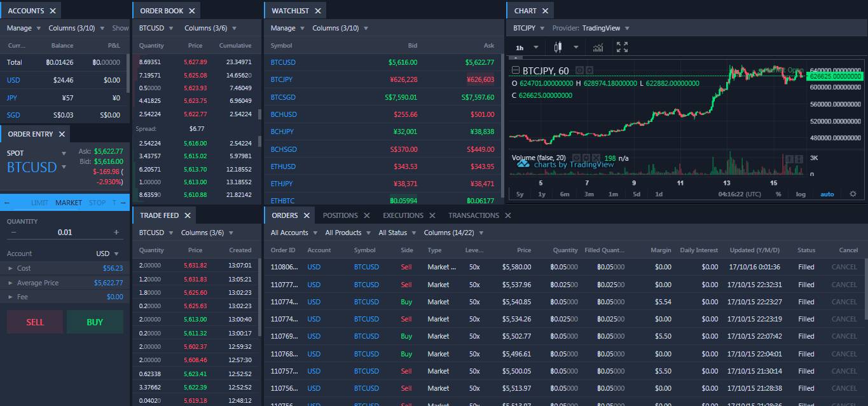Open the All Products filter dropdown
Screen dimensions: 868x406
(x=348, y=233)
